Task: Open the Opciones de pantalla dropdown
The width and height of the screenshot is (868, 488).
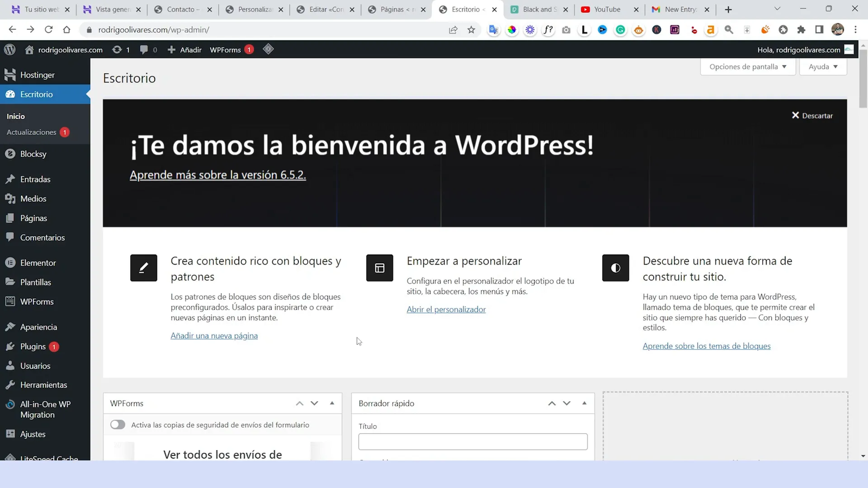Action: point(748,66)
